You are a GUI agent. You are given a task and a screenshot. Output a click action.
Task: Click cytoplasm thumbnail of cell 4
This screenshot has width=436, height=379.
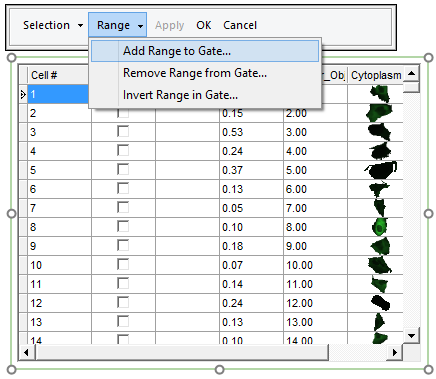click(380, 151)
